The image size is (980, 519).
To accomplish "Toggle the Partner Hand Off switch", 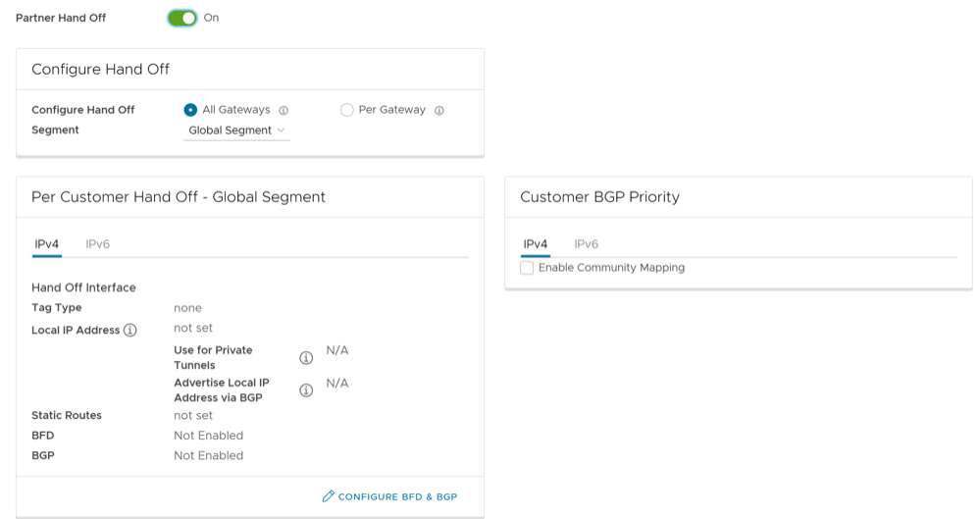I will pyautogui.click(x=182, y=18).
